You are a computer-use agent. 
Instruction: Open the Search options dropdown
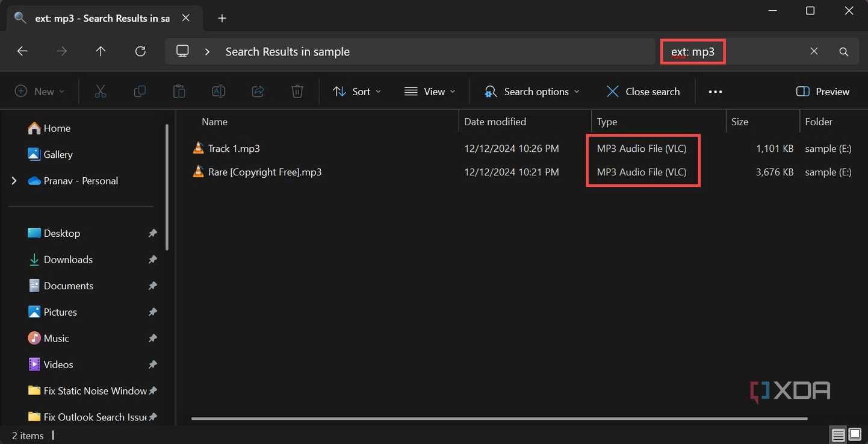532,92
